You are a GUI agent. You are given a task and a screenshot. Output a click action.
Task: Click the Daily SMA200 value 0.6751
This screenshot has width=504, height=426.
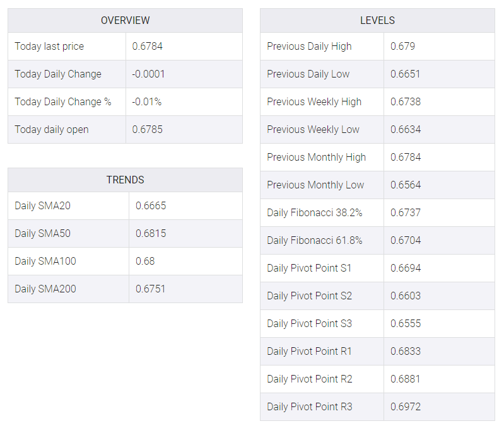[150, 289]
